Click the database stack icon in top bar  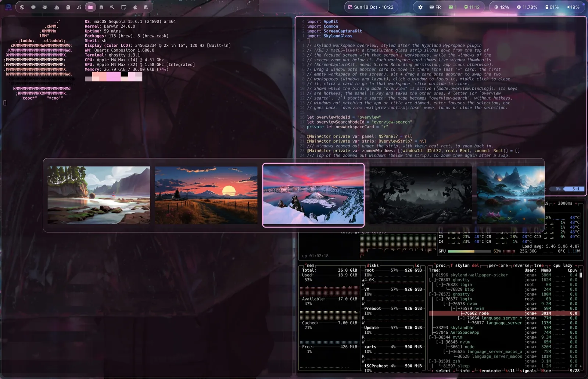click(x=101, y=7)
